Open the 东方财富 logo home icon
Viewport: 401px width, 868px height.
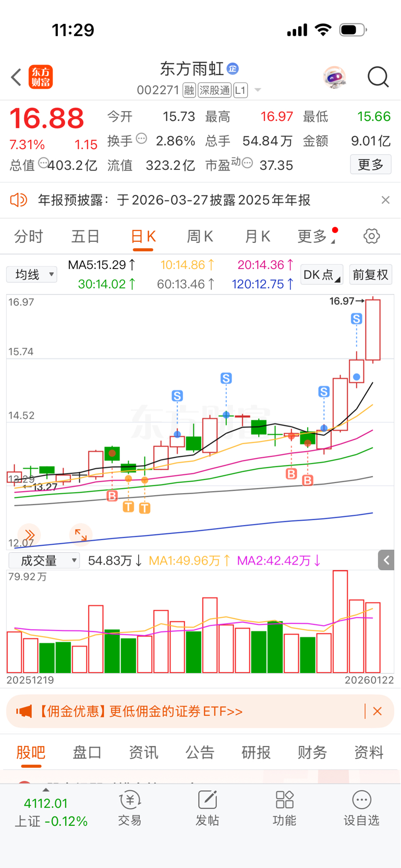tap(41, 77)
